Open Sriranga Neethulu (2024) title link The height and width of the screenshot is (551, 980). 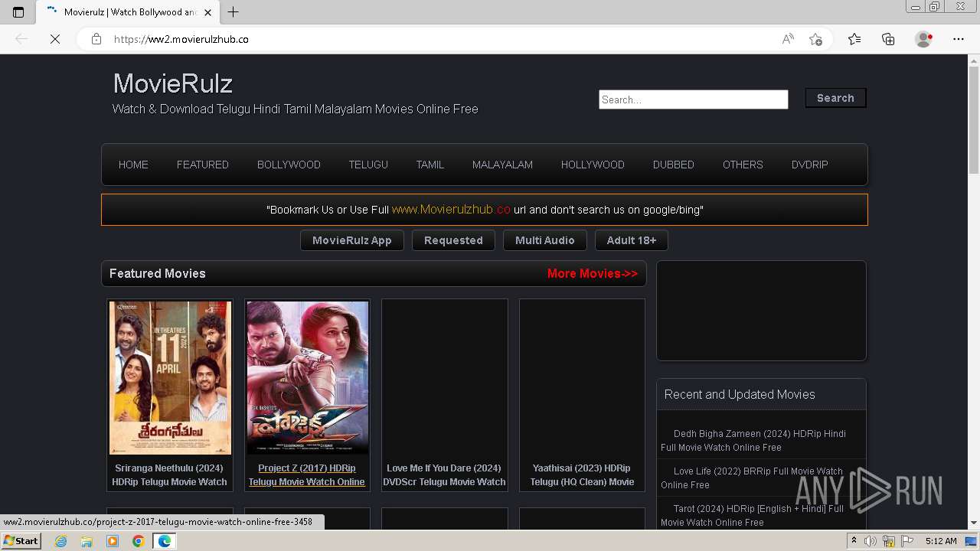[169, 474]
